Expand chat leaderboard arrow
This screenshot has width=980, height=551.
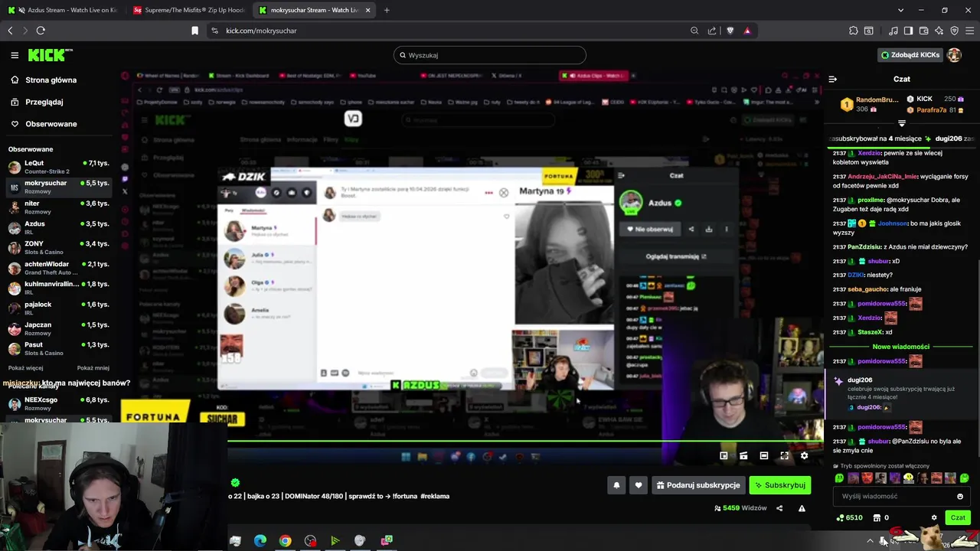[902, 123]
